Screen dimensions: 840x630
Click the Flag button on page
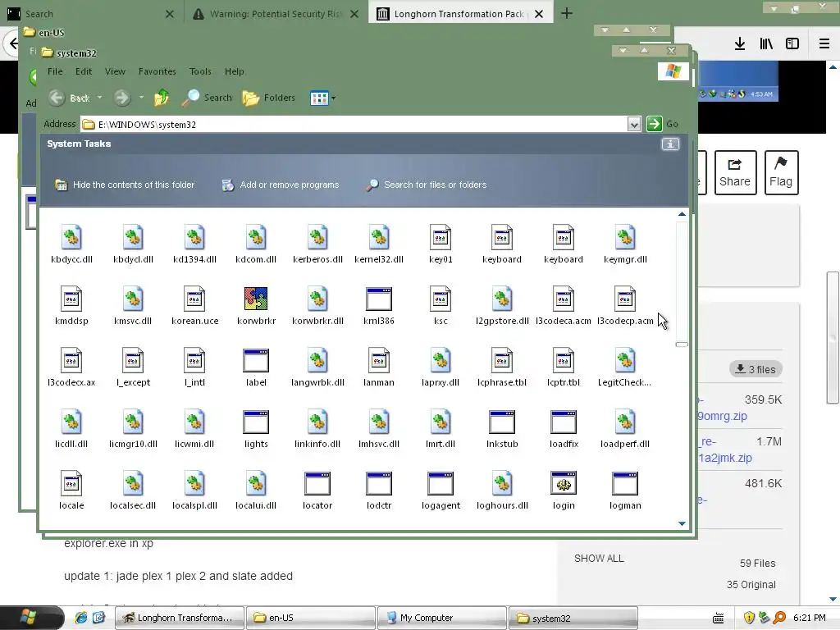coord(781,172)
